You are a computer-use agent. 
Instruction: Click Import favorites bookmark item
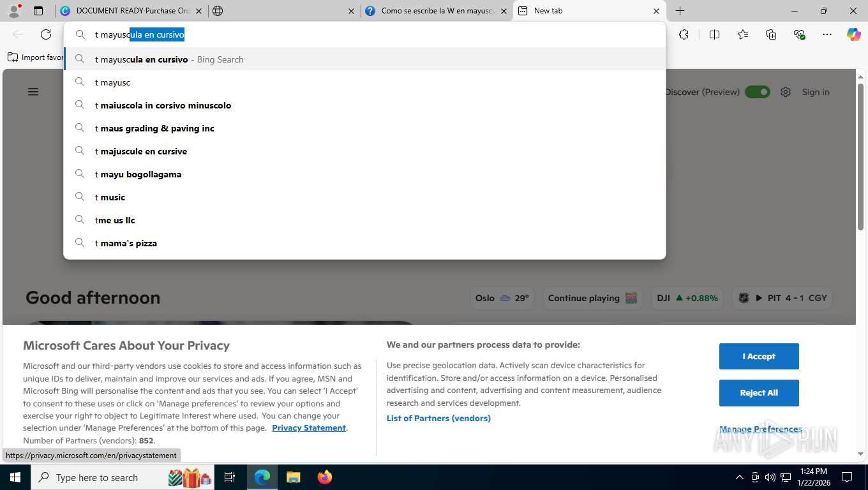pos(36,57)
